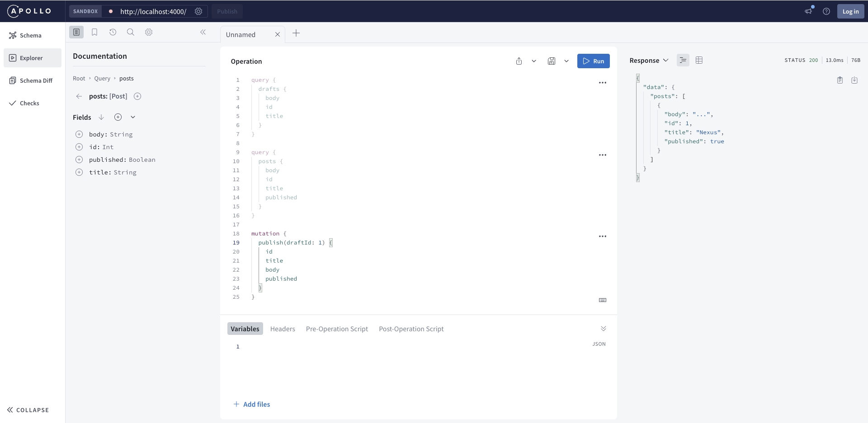Add all fields plus icon
Screen dimensions: 868x423
pyautogui.click(x=118, y=117)
